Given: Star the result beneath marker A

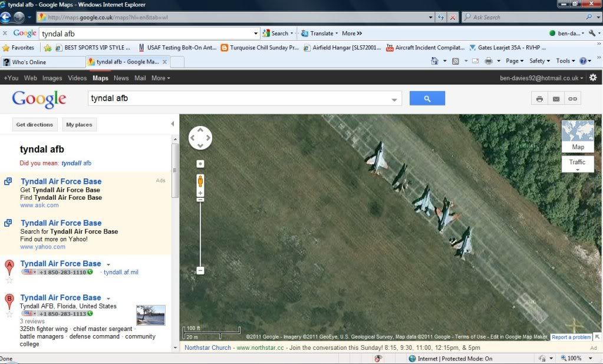Looking at the screenshot, I should click(9, 280).
